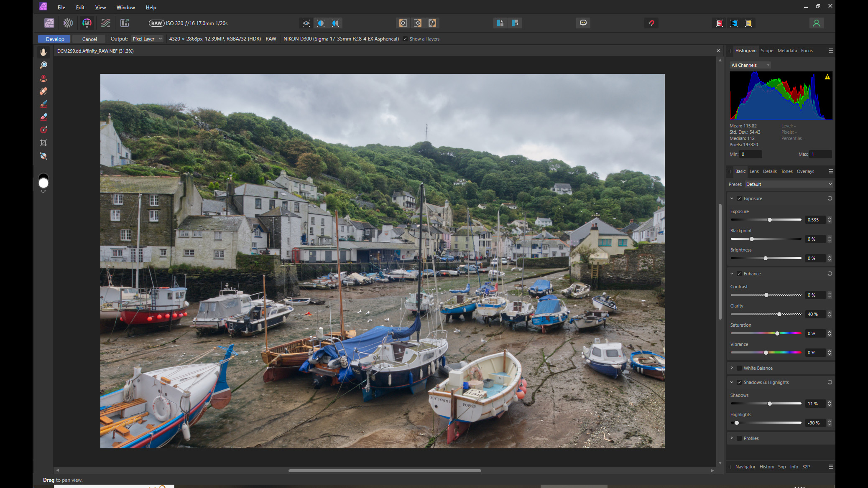Toggle the Exposure section checkbox
This screenshot has width=868, height=488.
click(x=739, y=198)
